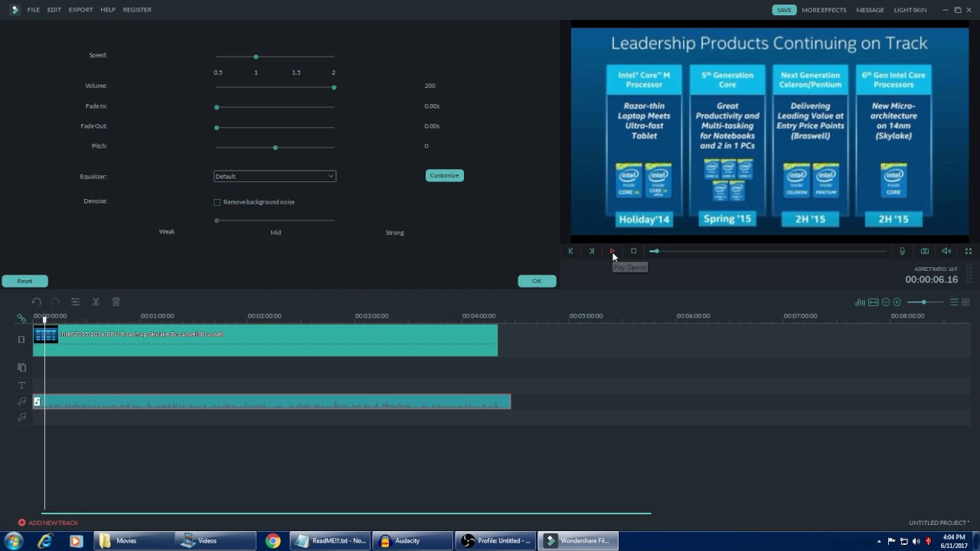Play the preview video
Screen dimensions: 980x551
coord(612,251)
